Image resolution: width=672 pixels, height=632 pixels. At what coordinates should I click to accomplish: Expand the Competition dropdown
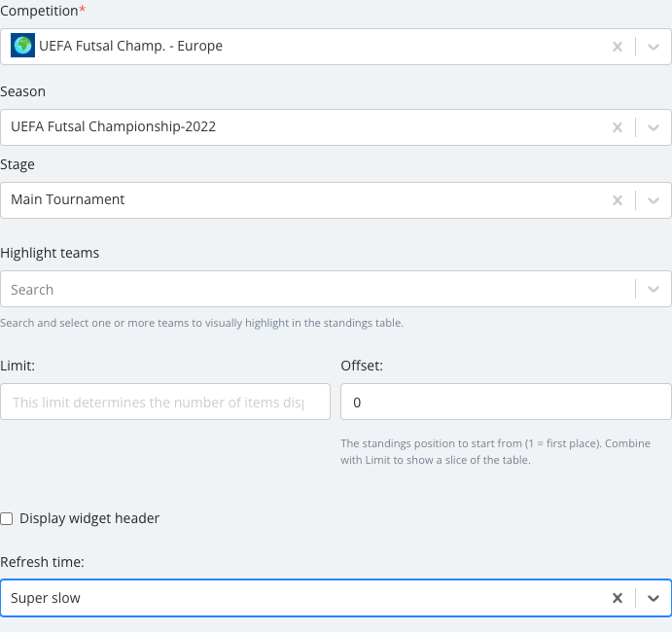[654, 47]
